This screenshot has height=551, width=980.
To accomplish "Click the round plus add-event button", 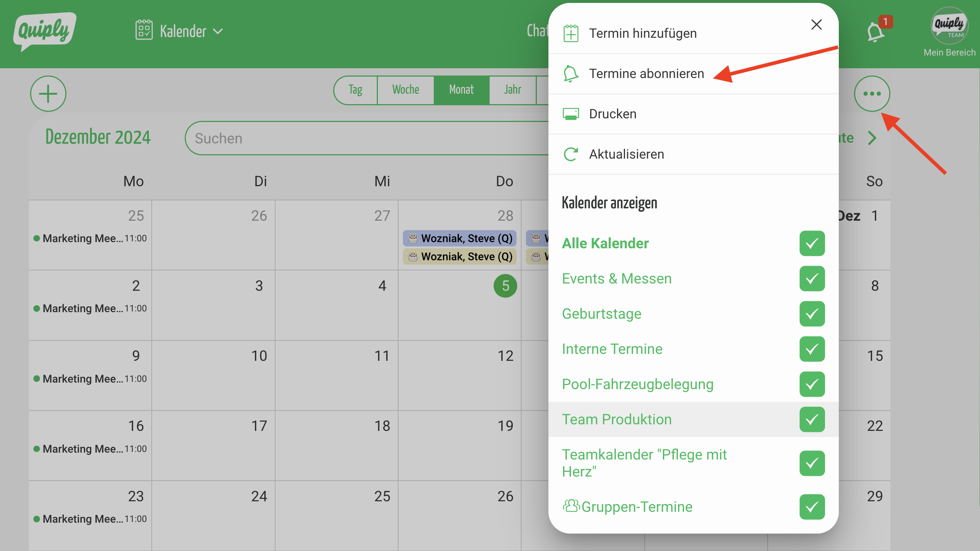I will pyautogui.click(x=48, y=94).
